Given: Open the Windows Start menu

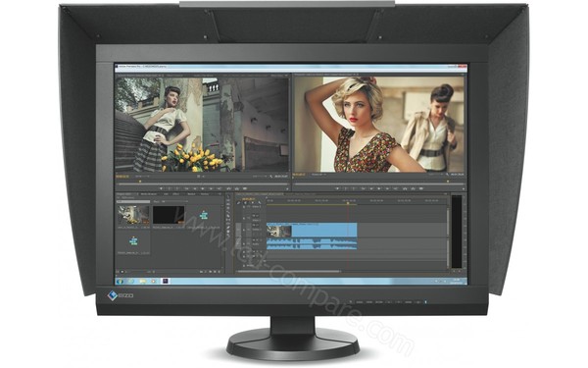Looking at the screenshot, I should pos(120,281).
